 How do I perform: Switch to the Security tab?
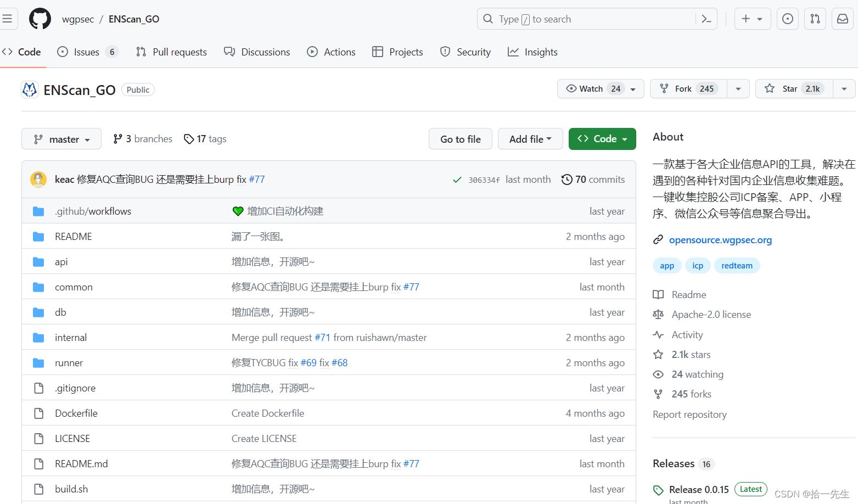click(466, 52)
